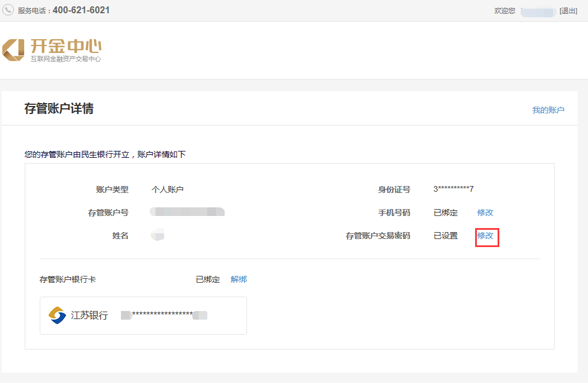Click the service number 400-621-6021
The width and height of the screenshot is (588, 383).
(x=81, y=10)
